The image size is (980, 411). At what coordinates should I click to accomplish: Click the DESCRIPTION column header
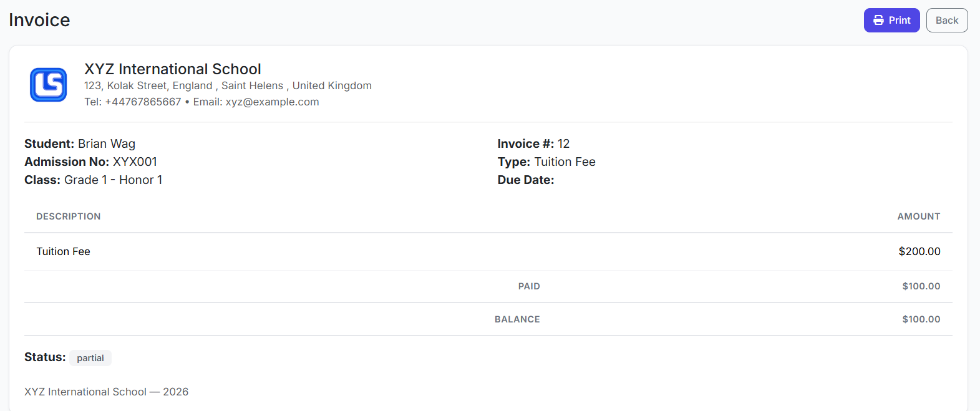pos(68,216)
